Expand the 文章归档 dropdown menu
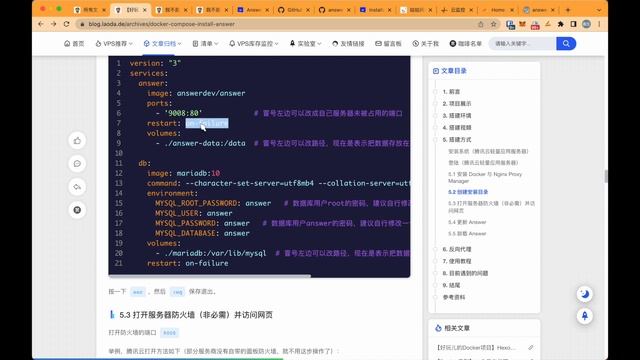The height and width of the screenshot is (360, 640). click(162, 43)
